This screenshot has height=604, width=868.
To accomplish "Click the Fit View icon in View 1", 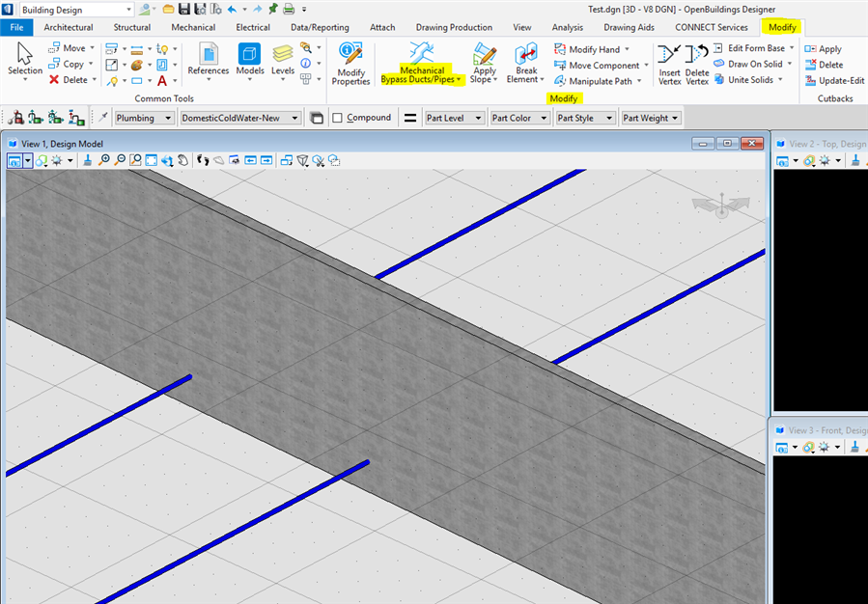I will pos(152,160).
